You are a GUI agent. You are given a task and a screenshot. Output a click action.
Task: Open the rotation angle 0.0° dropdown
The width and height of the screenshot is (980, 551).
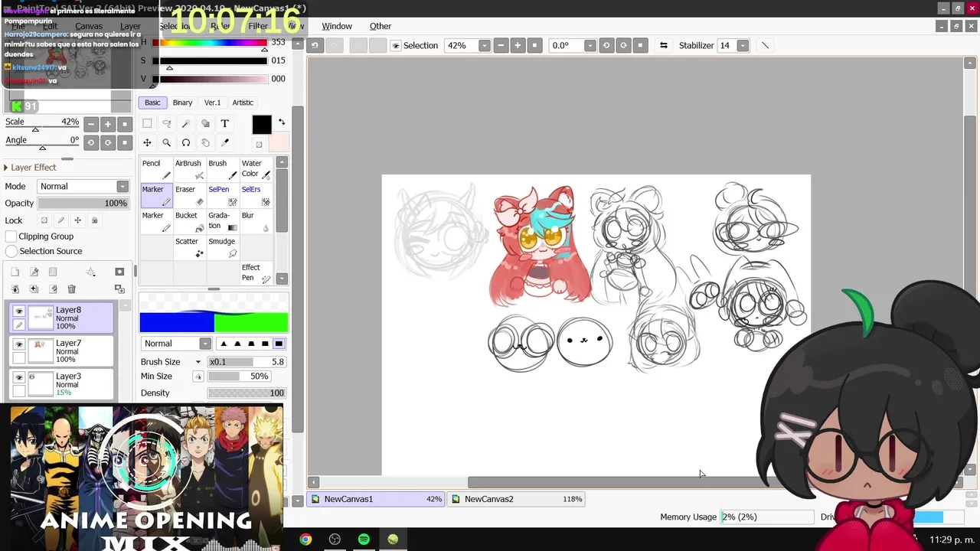click(590, 46)
